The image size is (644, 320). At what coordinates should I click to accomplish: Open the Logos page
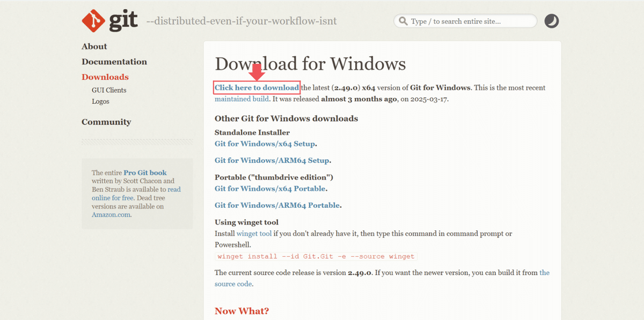[x=100, y=101]
